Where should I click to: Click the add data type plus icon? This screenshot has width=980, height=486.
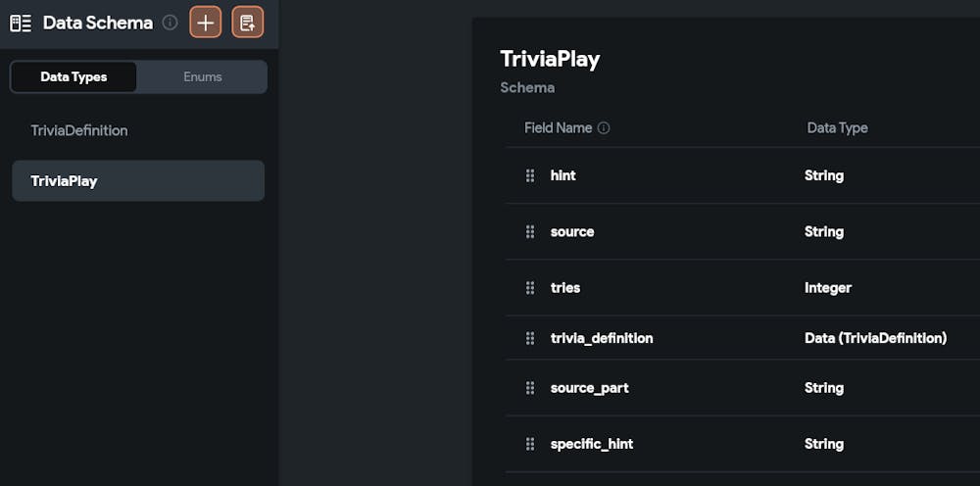pos(206,23)
